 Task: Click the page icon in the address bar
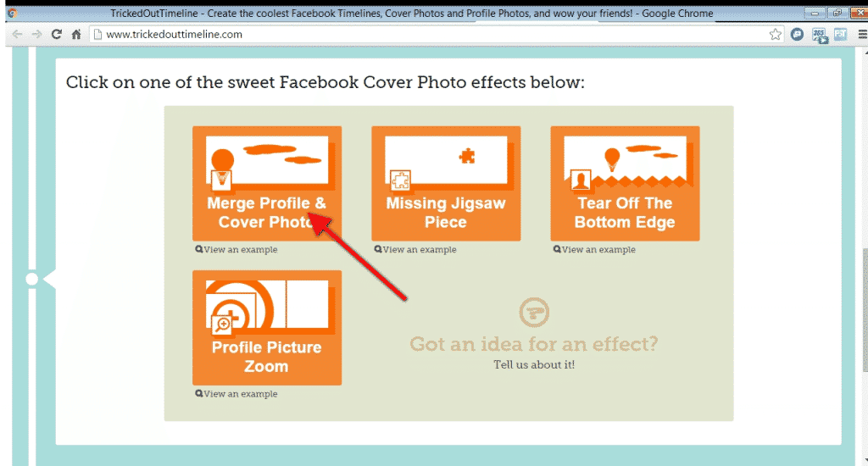point(98,34)
